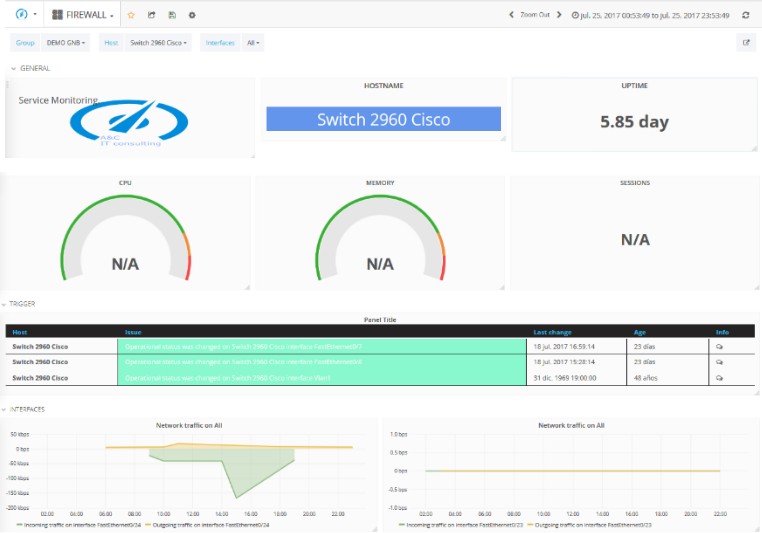The height and width of the screenshot is (533, 762).
Task: Open the CPU panel title menu
Action: click(125, 183)
